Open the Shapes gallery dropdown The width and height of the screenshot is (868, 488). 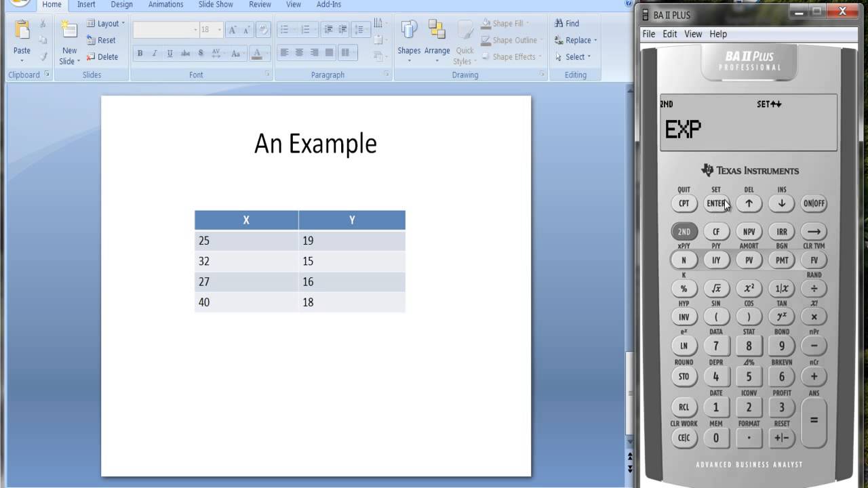point(409,42)
